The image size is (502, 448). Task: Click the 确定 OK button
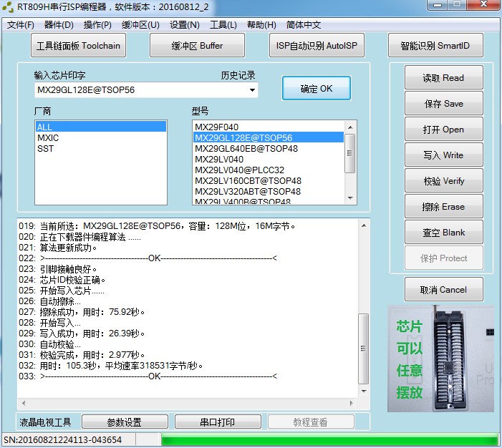(316, 89)
